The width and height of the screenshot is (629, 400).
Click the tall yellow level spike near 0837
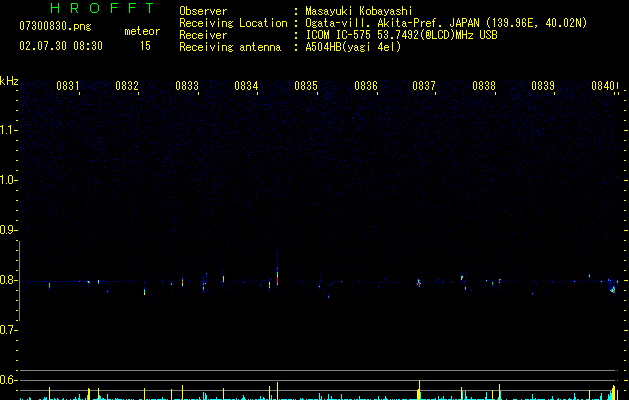click(x=419, y=390)
